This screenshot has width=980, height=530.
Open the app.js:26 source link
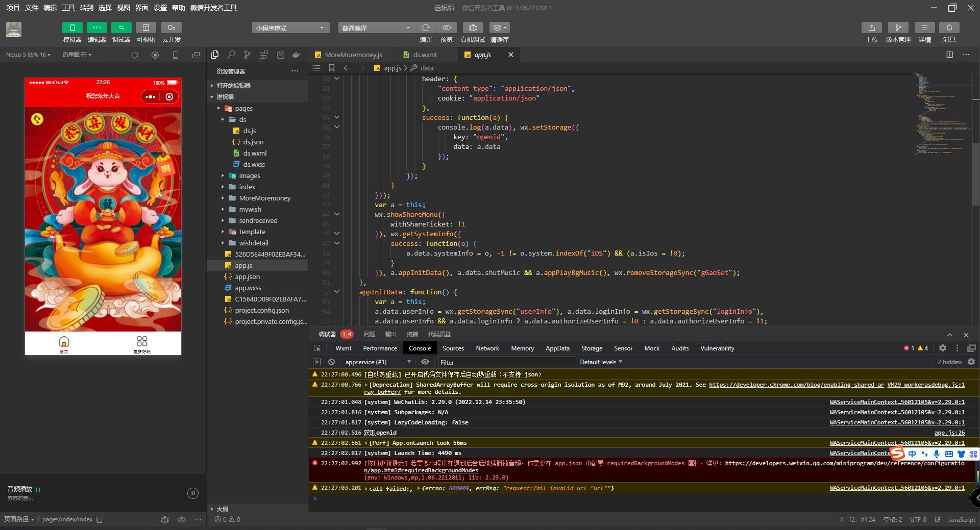click(949, 433)
